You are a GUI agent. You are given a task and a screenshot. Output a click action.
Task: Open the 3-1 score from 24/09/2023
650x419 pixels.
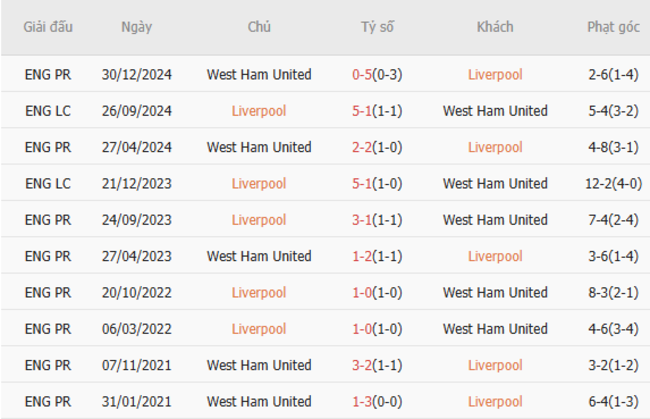(363, 220)
